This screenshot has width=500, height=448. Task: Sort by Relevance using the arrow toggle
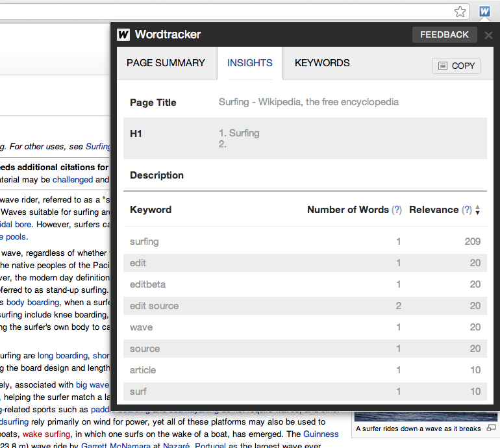tap(477, 210)
